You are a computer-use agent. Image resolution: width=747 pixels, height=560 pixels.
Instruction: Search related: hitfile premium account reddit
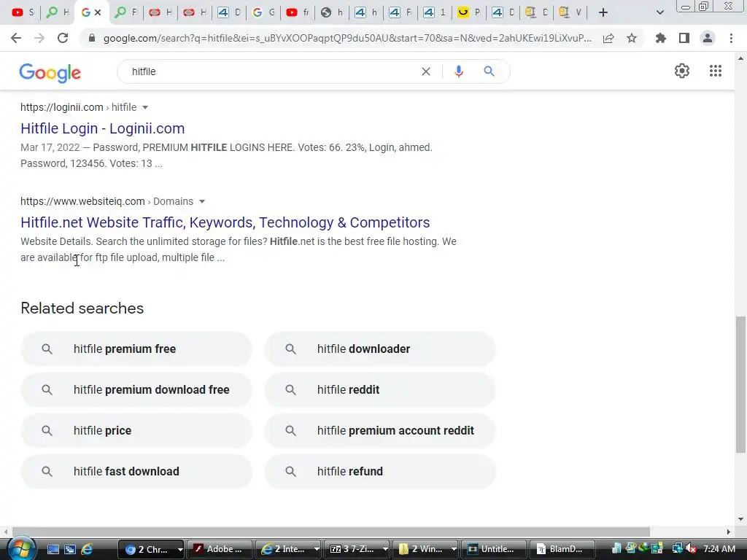tap(380, 431)
